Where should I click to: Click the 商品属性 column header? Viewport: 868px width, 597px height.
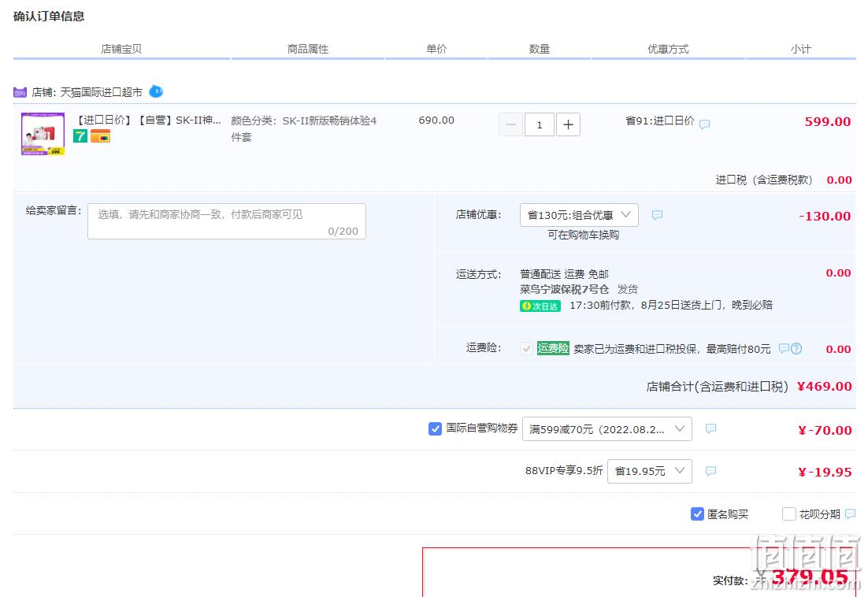pyautogui.click(x=308, y=50)
